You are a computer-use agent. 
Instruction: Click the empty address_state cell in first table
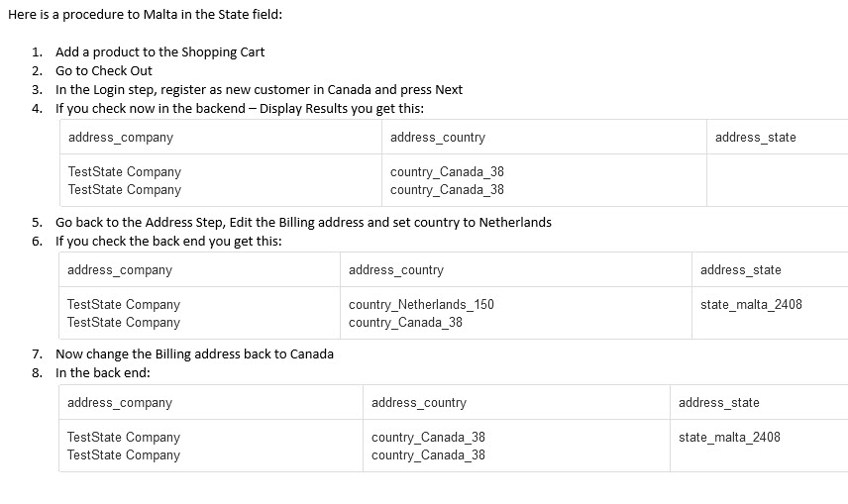pos(776,180)
